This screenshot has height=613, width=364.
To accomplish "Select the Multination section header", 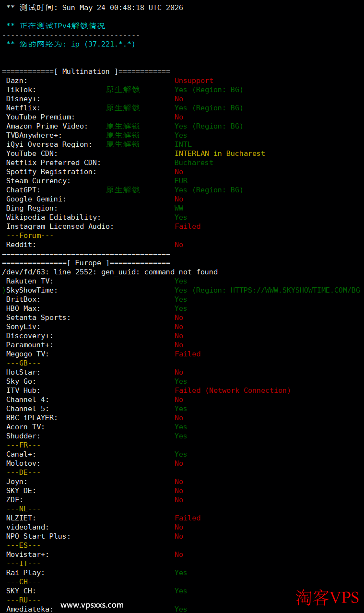I will [x=86, y=71].
